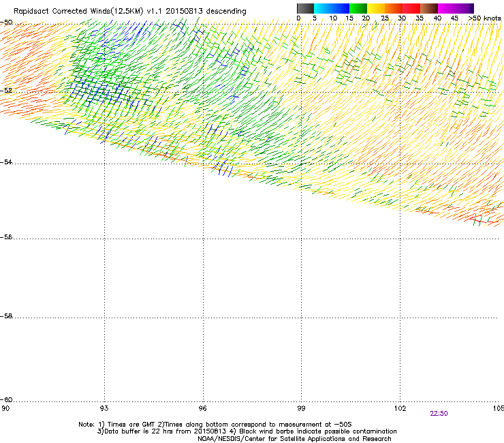Click the '>50 knots' legend label

coord(484,18)
